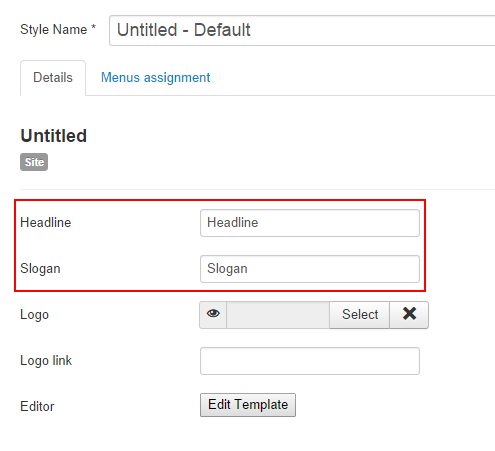This screenshot has height=451, width=495.
Task: Click the gray Site badge
Action: point(34,162)
